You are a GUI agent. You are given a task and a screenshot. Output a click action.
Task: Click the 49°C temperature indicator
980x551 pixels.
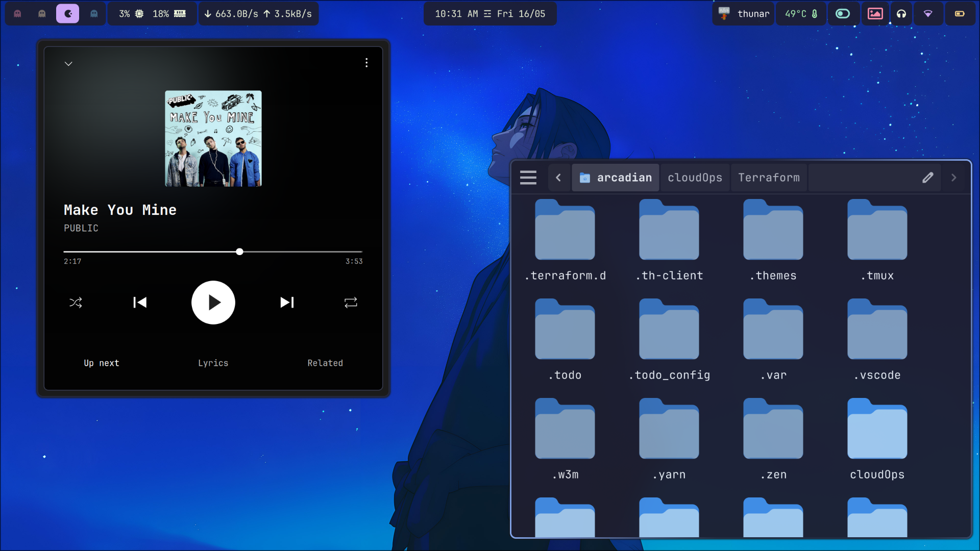pos(801,14)
